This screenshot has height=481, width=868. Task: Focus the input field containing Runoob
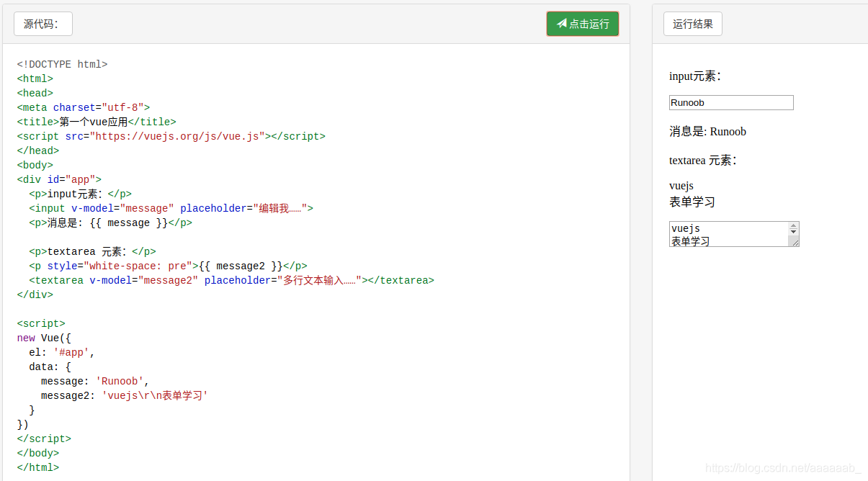click(730, 103)
